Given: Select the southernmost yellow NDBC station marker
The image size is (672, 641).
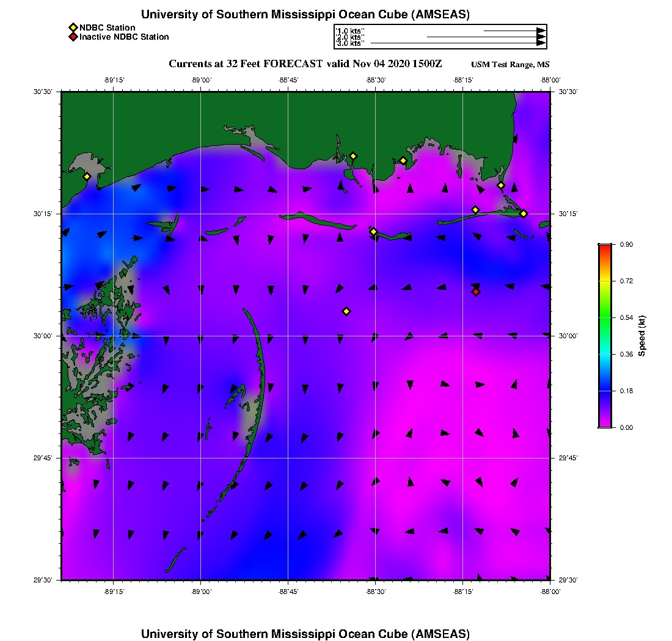Looking at the screenshot, I should pos(346,311).
